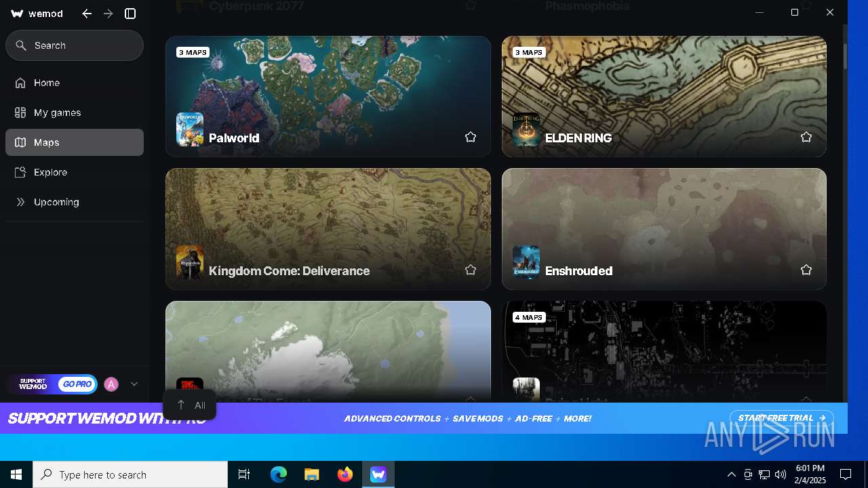Open the account avatar A
Viewport: 868px width, 488px height.
click(x=111, y=384)
